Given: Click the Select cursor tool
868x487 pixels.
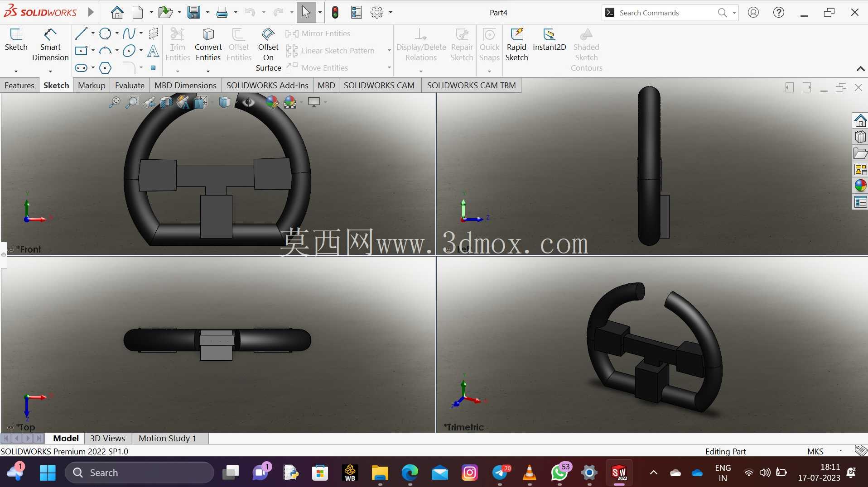Looking at the screenshot, I should pyautogui.click(x=306, y=12).
